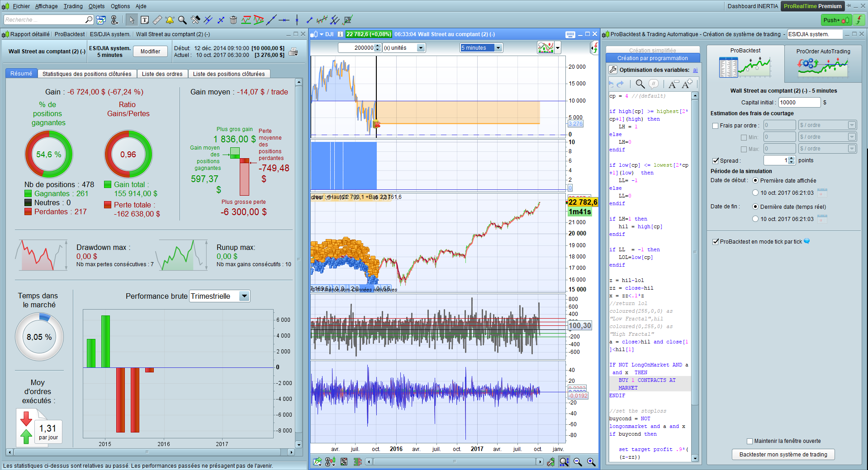Tick Maintenir la fenêtre ouverte checkbox

[749, 441]
